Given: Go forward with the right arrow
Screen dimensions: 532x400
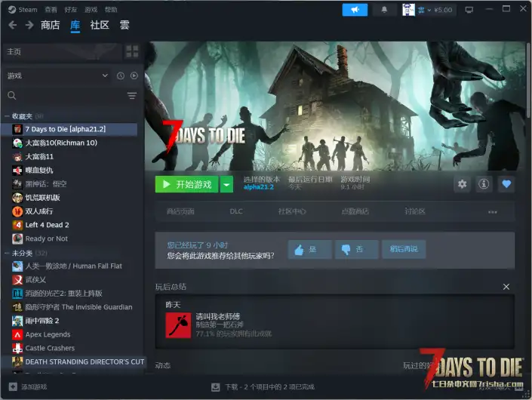Looking at the screenshot, I should (29, 25).
